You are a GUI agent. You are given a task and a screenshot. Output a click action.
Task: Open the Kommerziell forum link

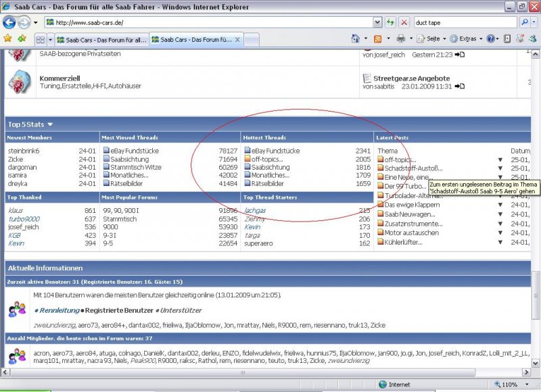coord(60,78)
